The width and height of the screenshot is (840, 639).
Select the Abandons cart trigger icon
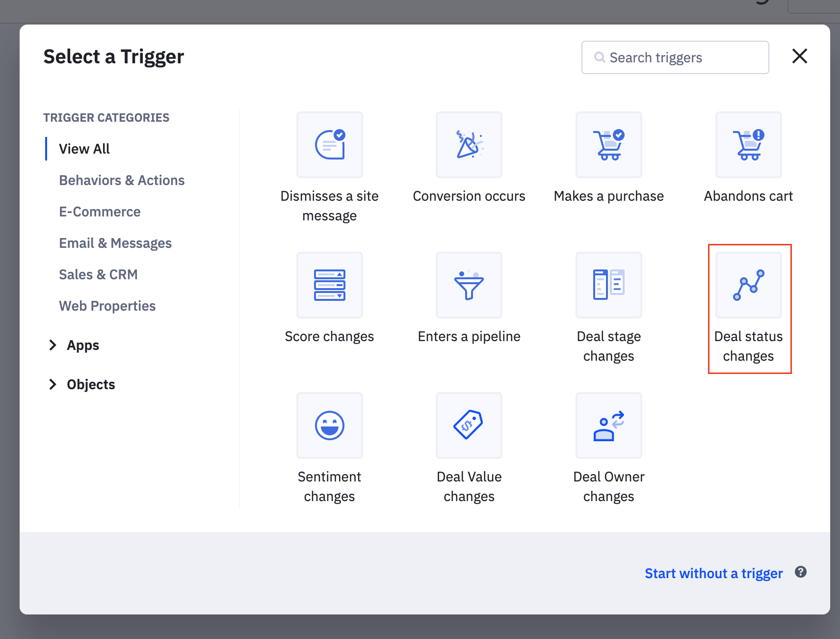click(748, 145)
